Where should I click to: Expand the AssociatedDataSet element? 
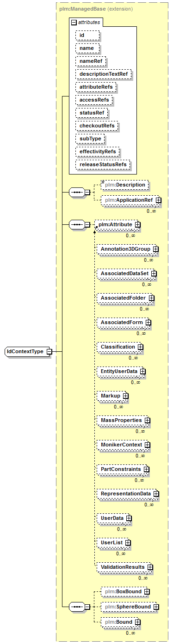click(x=154, y=273)
